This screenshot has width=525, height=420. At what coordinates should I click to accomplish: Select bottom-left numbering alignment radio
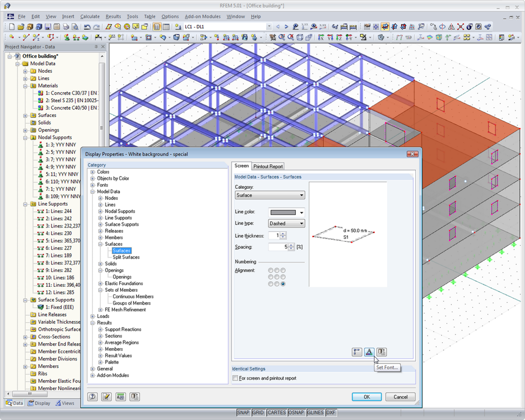271,284
